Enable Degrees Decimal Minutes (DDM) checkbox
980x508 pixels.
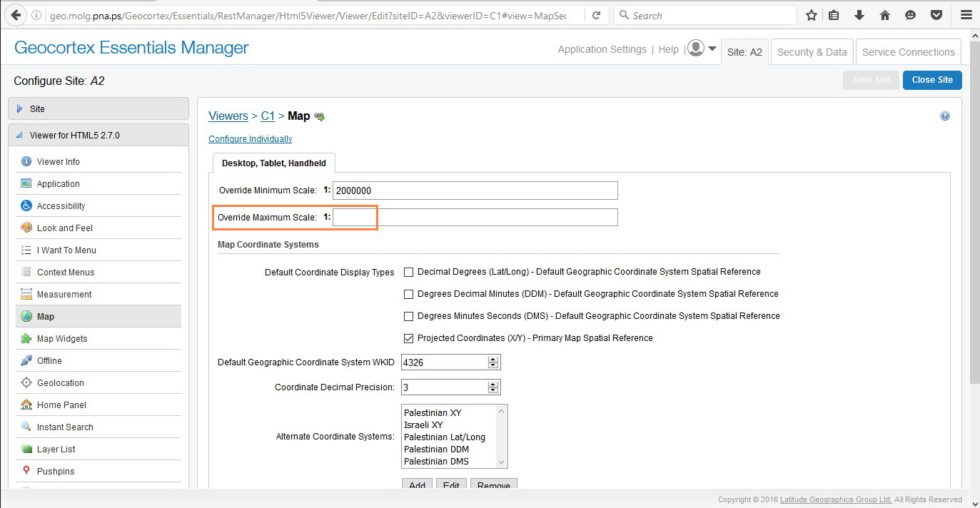pos(409,294)
